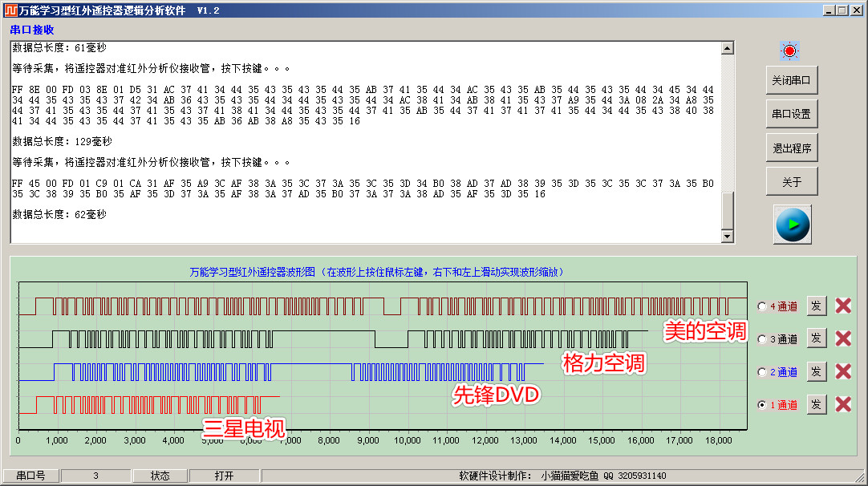
Task: Click the waveform chart title text
Action: (376, 272)
